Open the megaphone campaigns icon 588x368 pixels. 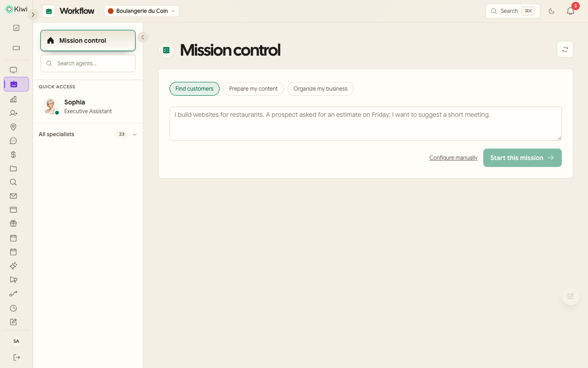coord(13,280)
